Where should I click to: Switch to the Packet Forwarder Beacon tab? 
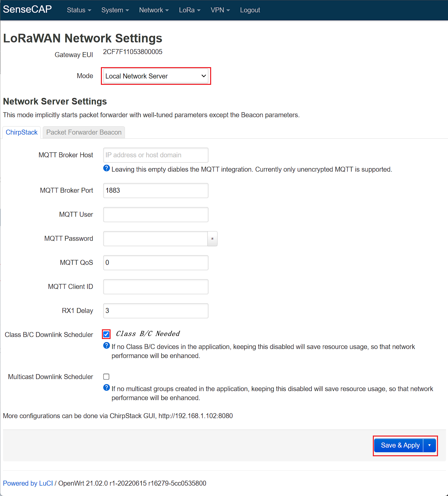pos(84,132)
